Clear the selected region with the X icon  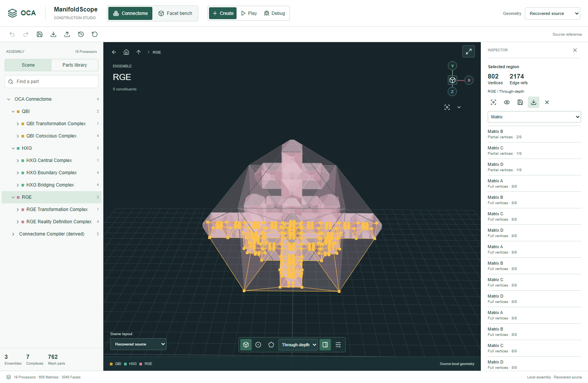[x=547, y=102]
